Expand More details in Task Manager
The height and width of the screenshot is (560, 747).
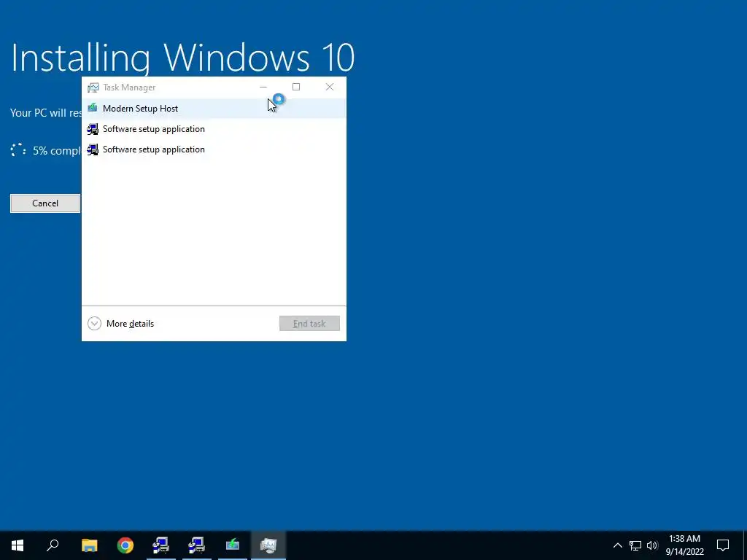click(121, 324)
